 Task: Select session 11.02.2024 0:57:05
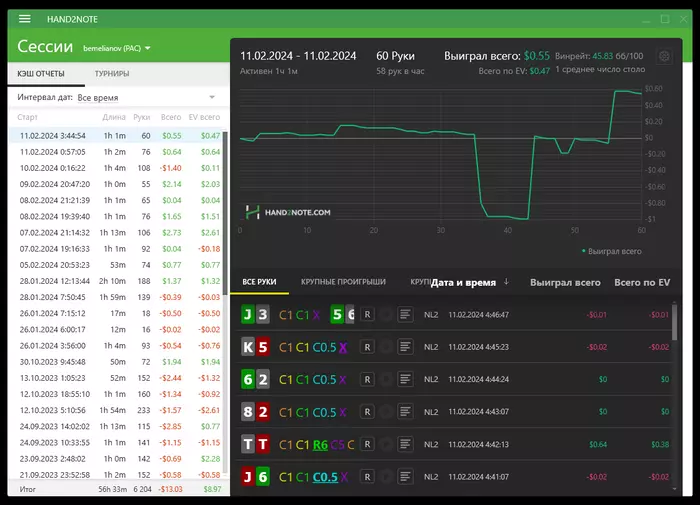tap(115, 152)
